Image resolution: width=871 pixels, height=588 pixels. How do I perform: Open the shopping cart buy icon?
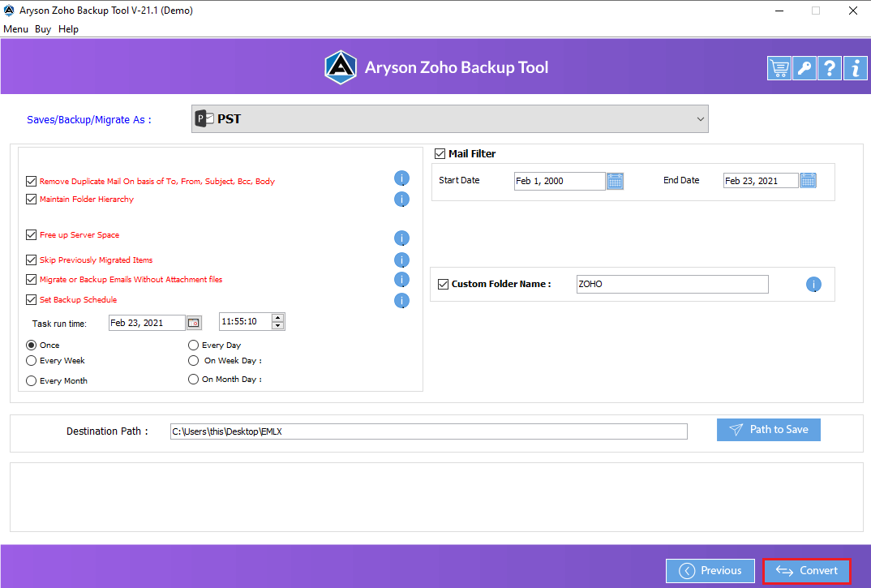coord(779,68)
